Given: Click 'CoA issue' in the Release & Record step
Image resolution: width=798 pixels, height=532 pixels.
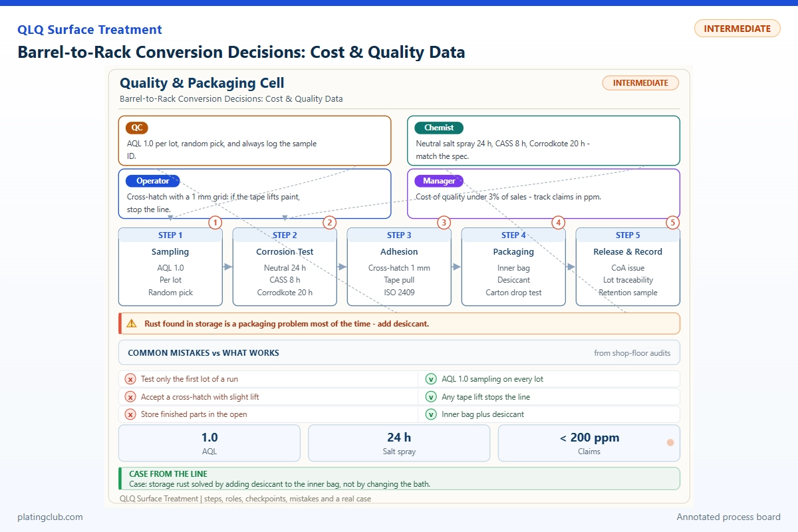Looking at the screenshot, I should (x=628, y=268).
